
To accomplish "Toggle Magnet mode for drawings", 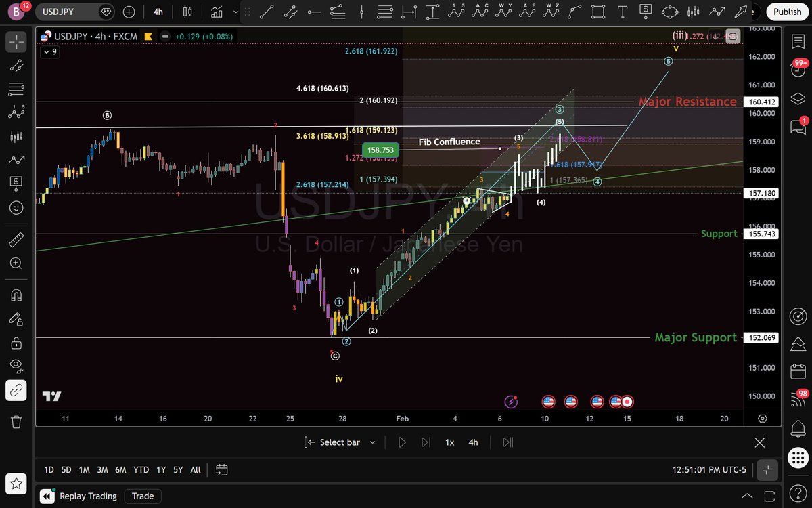I will tap(17, 295).
